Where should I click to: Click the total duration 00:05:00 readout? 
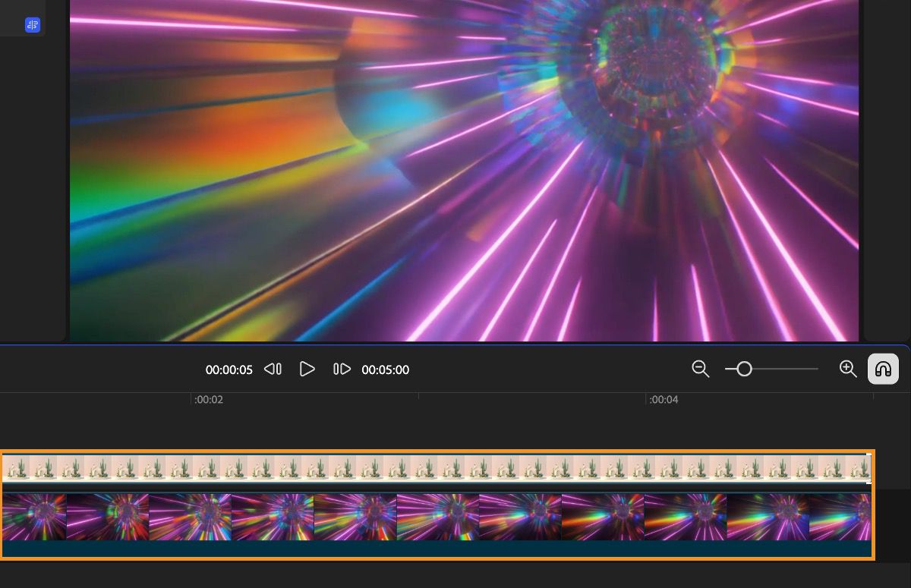pyautogui.click(x=386, y=370)
